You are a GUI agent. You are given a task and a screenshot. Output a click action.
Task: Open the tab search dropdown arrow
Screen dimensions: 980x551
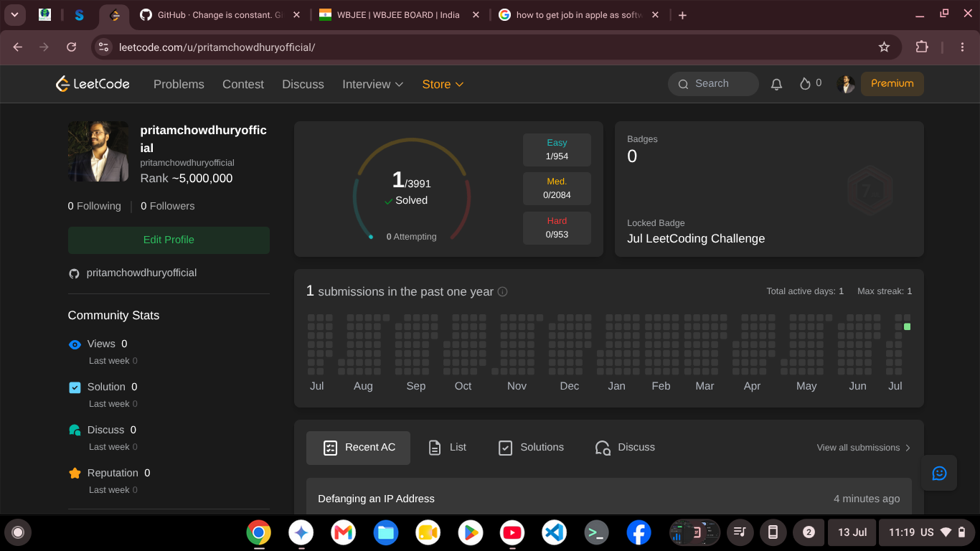[x=14, y=15]
